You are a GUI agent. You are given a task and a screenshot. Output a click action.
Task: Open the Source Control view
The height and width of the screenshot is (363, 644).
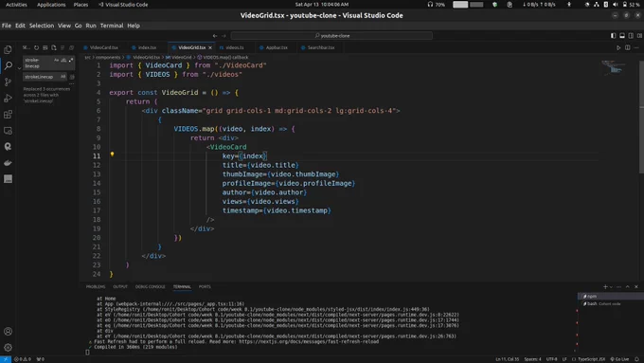(8, 82)
